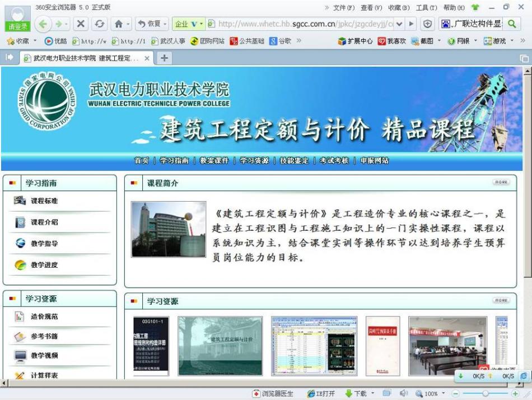This screenshot has height=400, width=532.
Task: Click the browser forward arrow button
Action: coord(58,24)
